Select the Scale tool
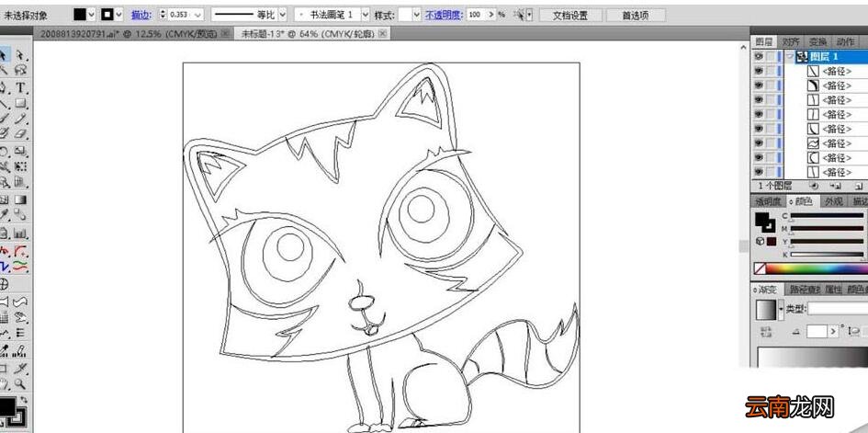The width and height of the screenshot is (868, 433). pyautogui.click(x=20, y=151)
